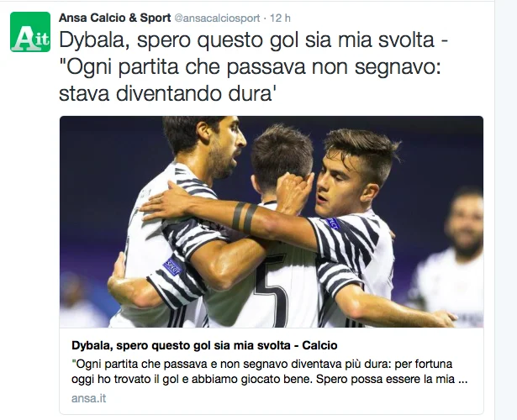Open the ansa.it source link
517x420 pixels.
click(89, 398)
